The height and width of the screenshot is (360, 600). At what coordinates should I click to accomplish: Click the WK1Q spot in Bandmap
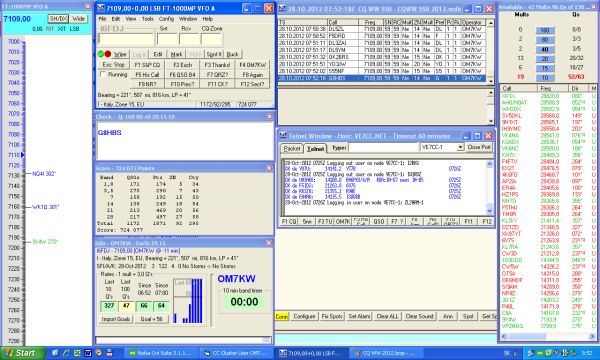click(x=46, y=207)
